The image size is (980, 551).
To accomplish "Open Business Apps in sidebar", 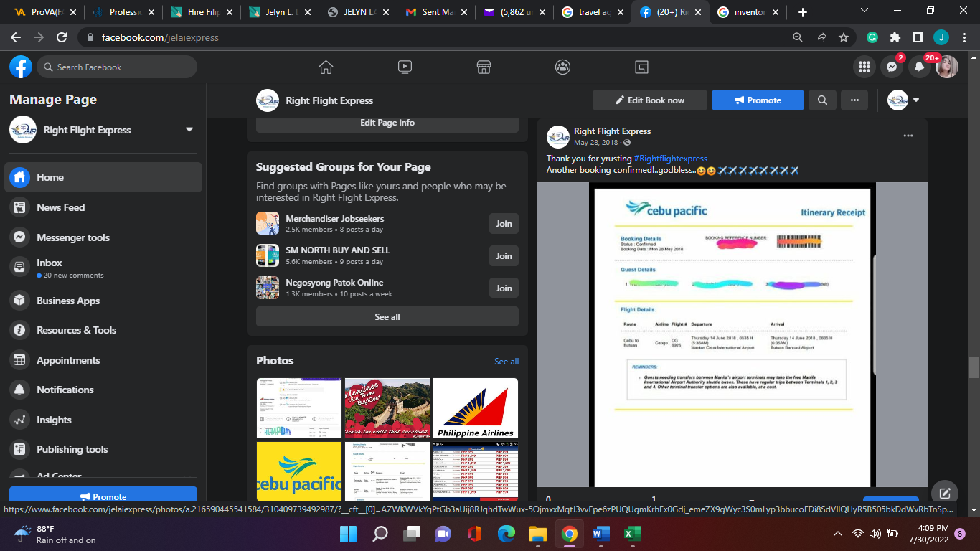I will (103, 301).
